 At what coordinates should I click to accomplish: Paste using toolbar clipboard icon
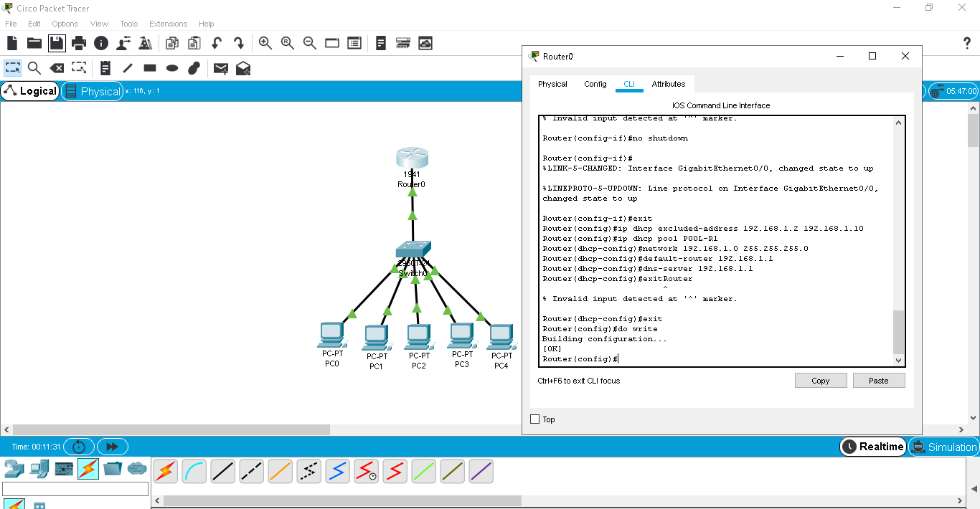pyautogui.click(x=194, y=43)
